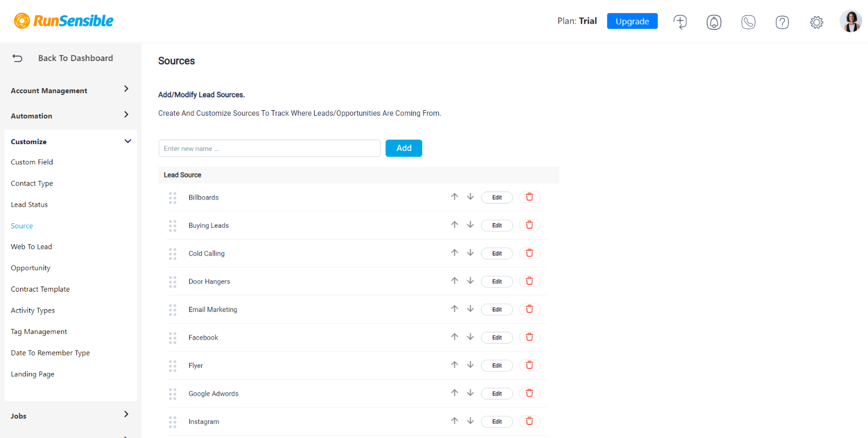Move Cold Calling down one position

pyautogui.click(x=470, y=253)
